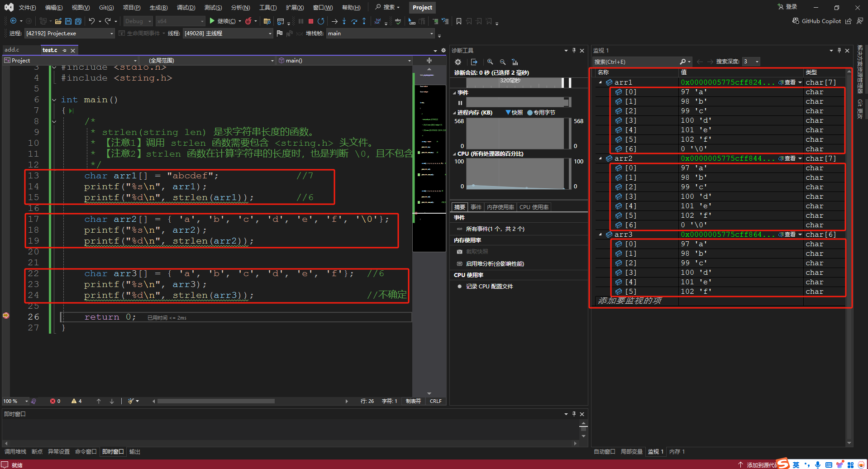This screenshot has width=868, height=469.
Task: Restart the debug session
Action: pyautogui.click(x=321, y=21)
